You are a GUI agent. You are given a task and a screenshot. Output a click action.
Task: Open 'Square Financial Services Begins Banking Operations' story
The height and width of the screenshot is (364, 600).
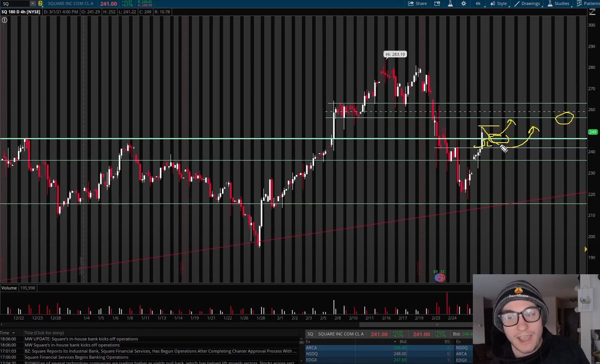click(76, 357)
